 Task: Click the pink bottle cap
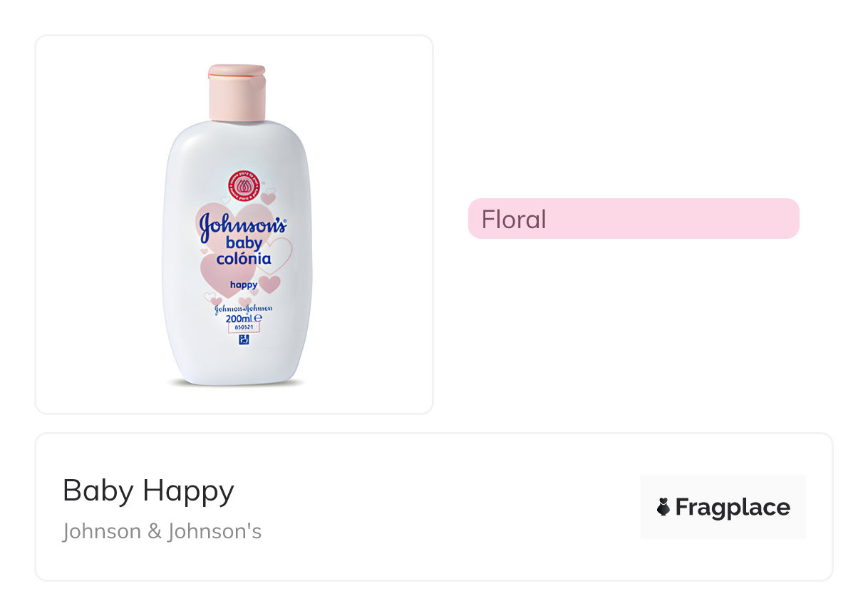(x=237, y=93)
